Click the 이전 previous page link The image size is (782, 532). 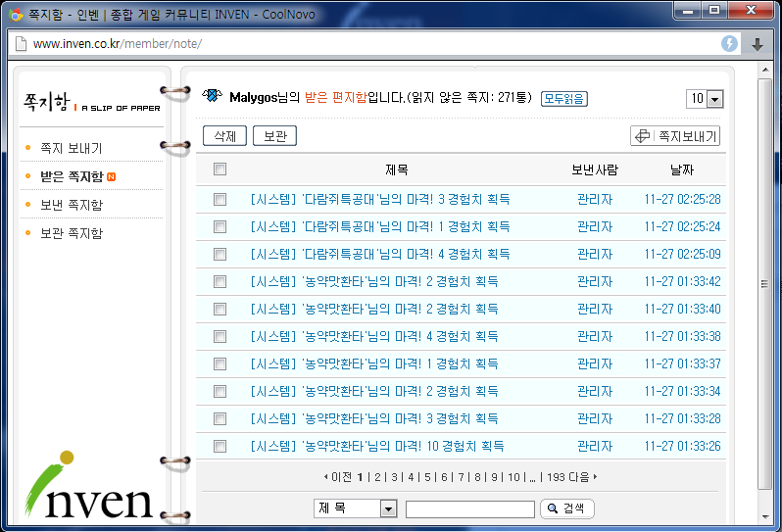point(339,477)
